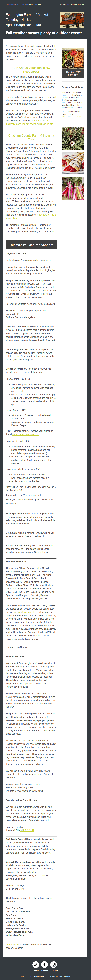Click the rainbow chard stalks photo

pyautogui.click(x=73, y=188)
